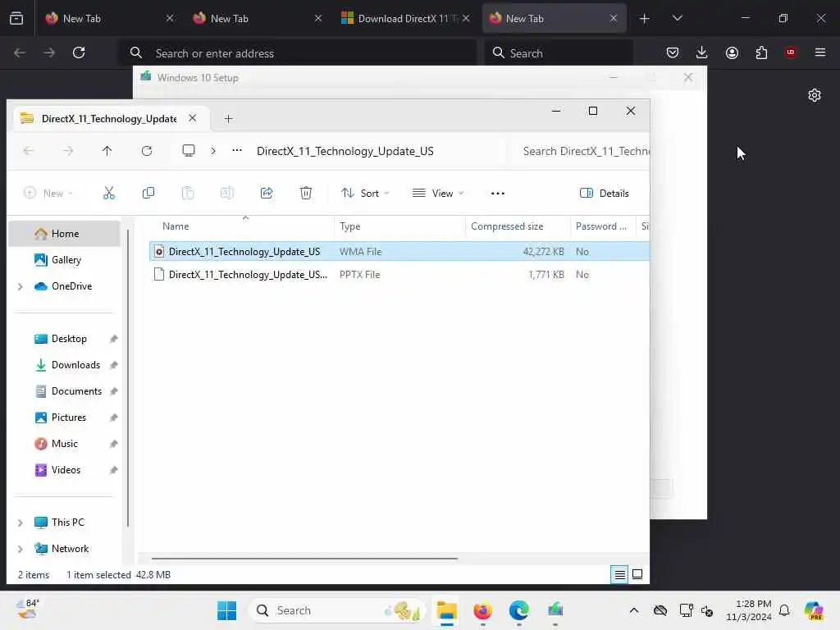
Task: Open the View dropdown menu
Action: click(x=438, y=194)
